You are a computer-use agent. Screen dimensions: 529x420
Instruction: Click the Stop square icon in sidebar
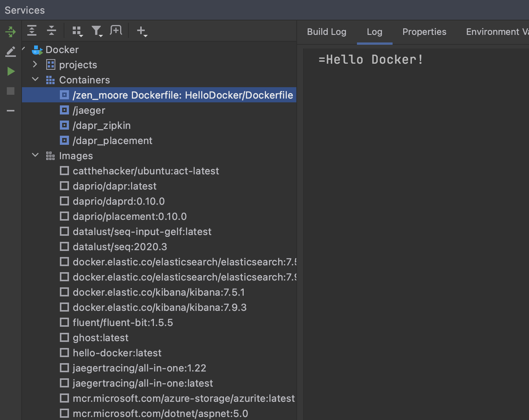[10, 91]
